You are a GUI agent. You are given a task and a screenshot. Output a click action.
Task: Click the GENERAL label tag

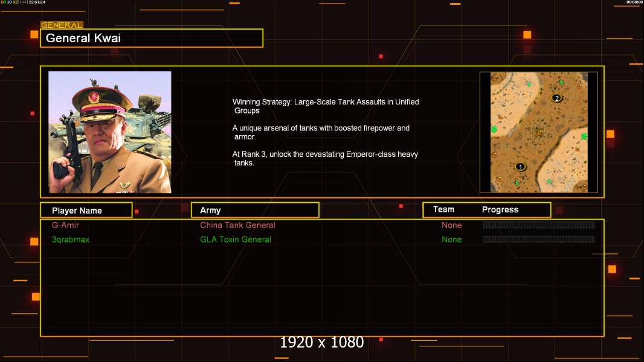(62, 25)
